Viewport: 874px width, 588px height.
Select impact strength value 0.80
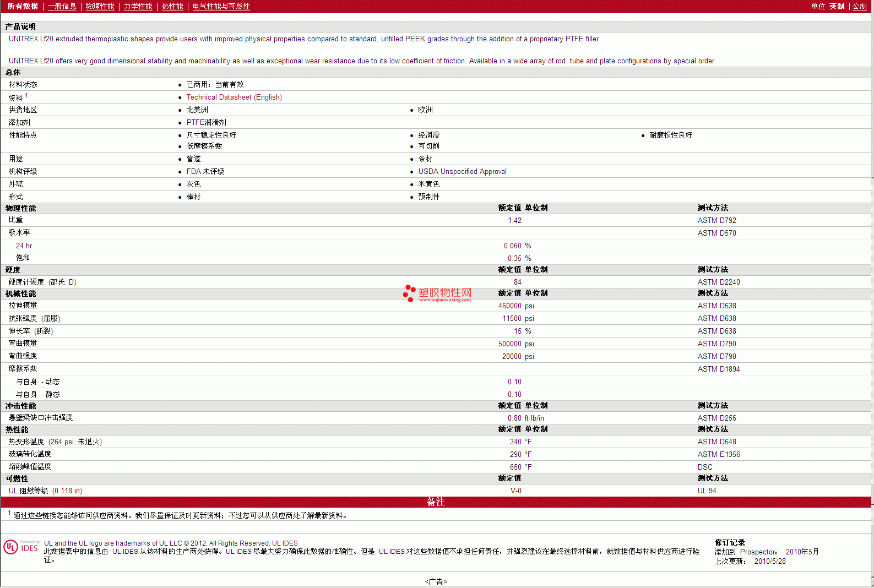514,418
